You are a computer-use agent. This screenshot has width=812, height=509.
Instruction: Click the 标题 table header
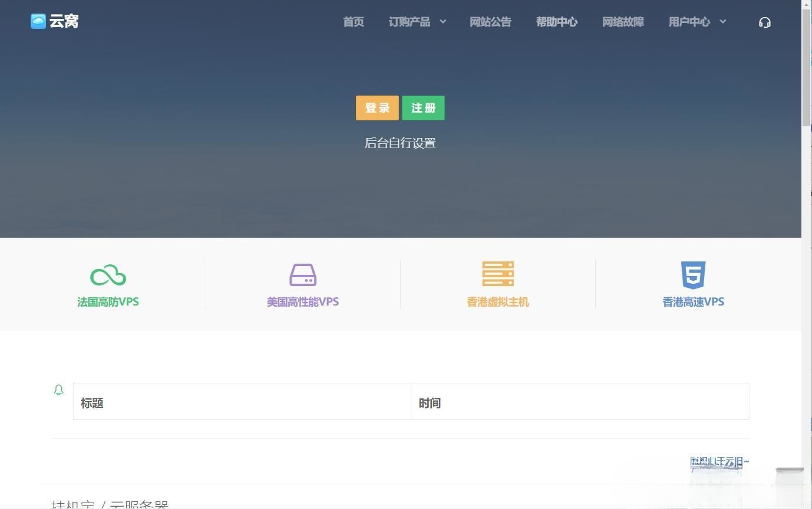92,403
